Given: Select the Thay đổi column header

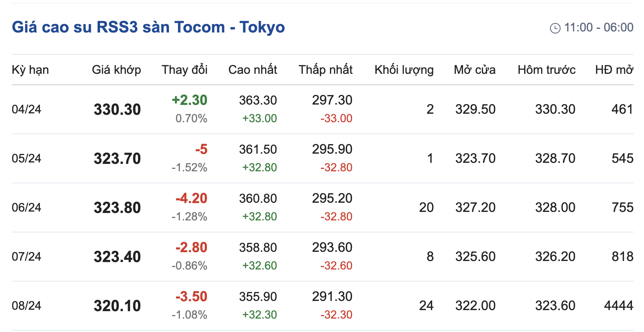Looking at the screenshot, I should (185, 70).
